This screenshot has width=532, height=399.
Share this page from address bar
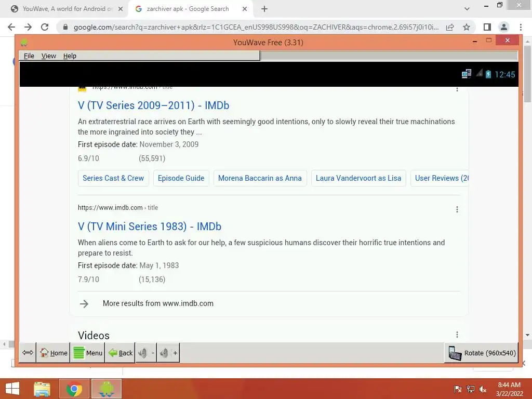coord(450,27)
